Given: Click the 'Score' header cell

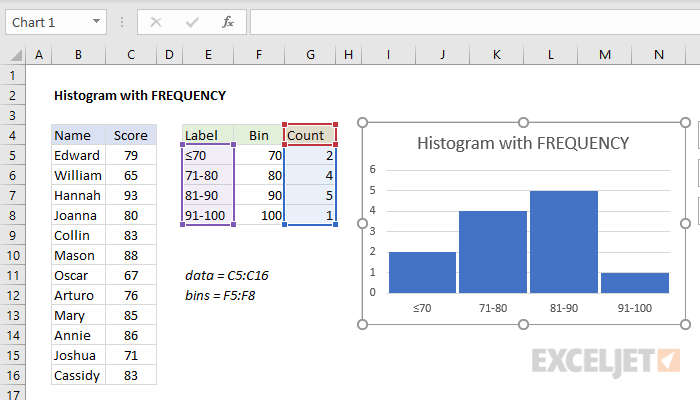Looking at the screenshot, I should 131,135.
